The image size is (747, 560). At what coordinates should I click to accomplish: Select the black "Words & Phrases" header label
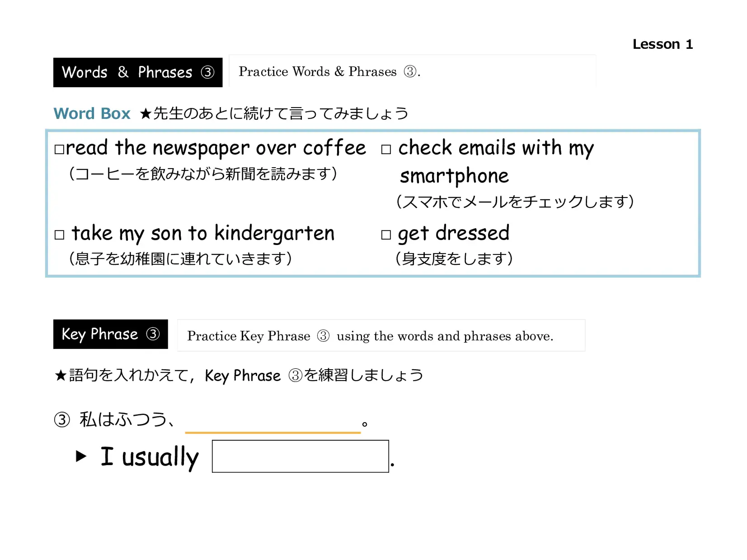tap(137, 72)
